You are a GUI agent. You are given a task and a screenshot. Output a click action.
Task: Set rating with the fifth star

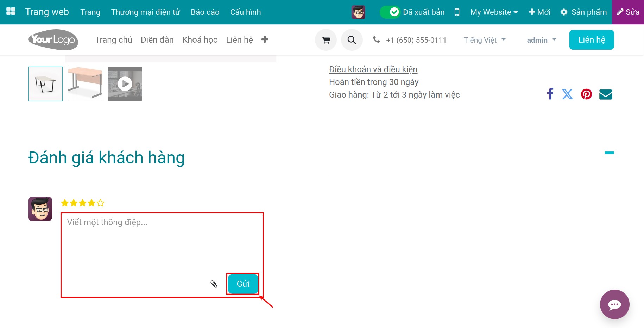tap(101, 203)
